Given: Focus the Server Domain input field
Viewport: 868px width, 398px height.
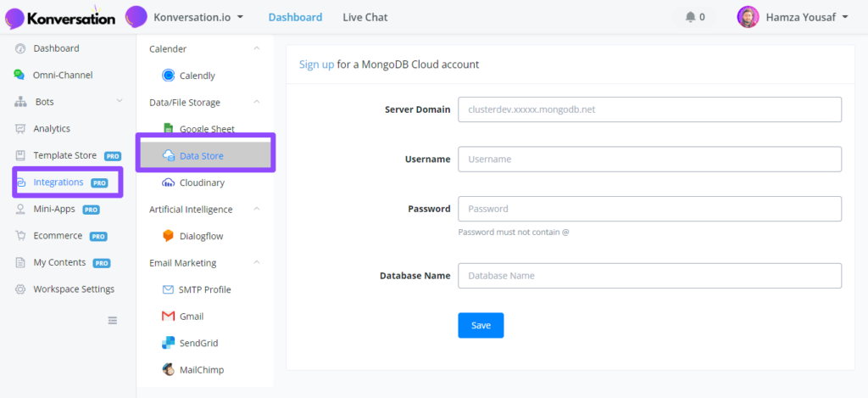Looking at the screenshot, I should click(649, 109).
